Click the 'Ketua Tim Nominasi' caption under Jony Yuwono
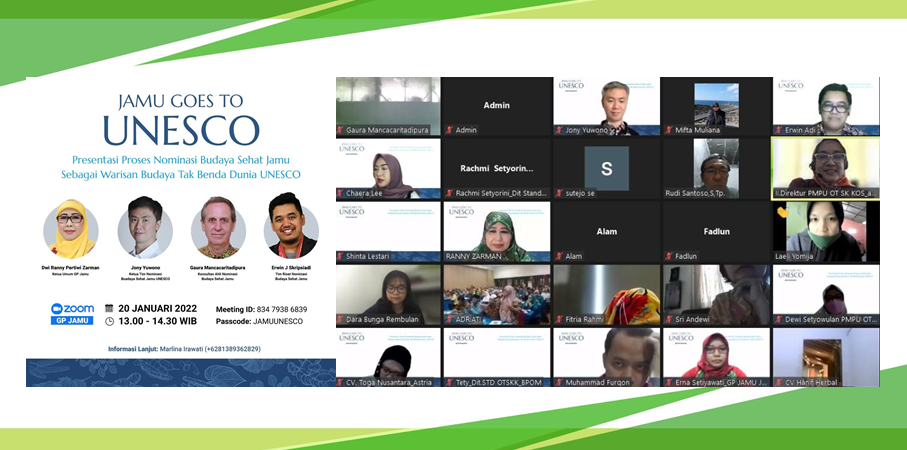The height and width of the screenshot is (450, 907). pos(145,273)
